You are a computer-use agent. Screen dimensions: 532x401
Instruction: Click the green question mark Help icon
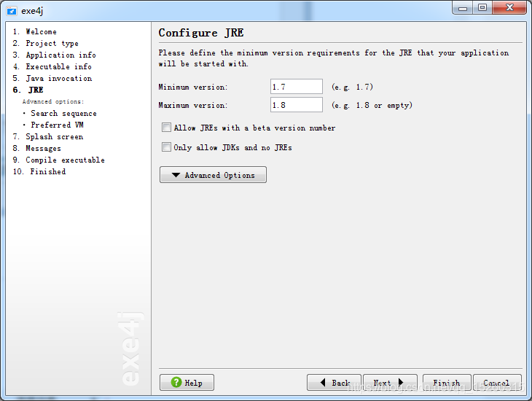(x=176, y=382)
